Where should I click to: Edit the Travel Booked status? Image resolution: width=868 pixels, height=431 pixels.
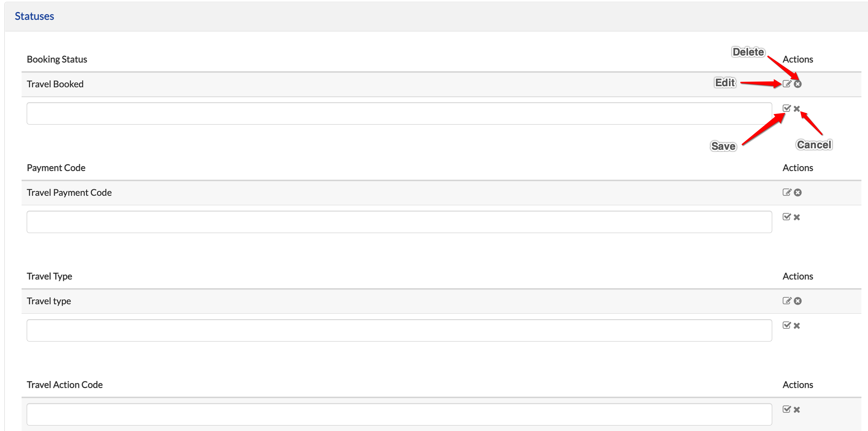coord(787,84)
